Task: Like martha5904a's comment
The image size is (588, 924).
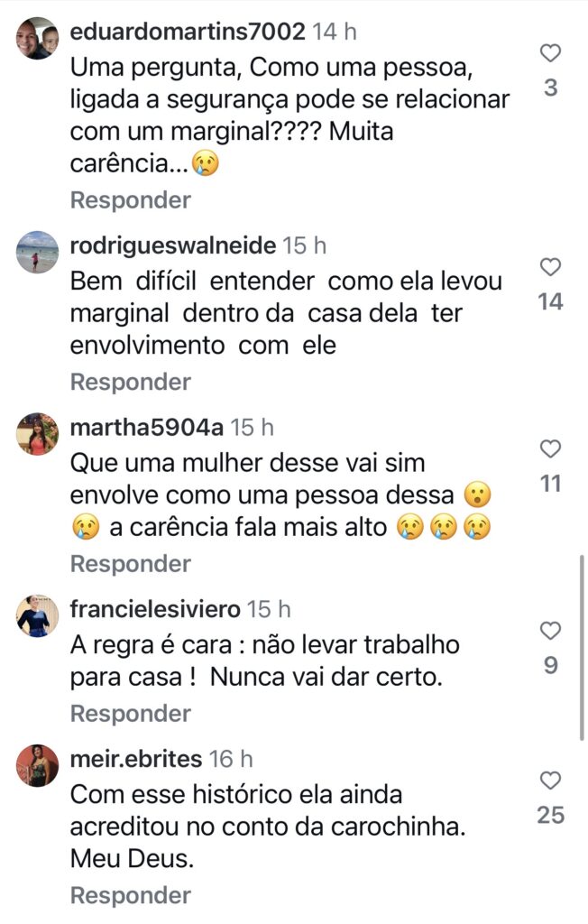Action: pos(550,449)
